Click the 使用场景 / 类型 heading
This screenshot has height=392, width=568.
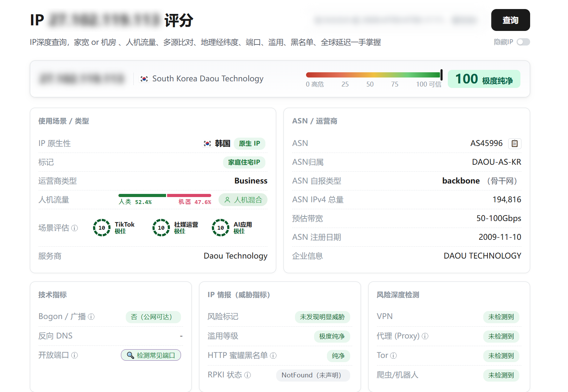[64, 121]
